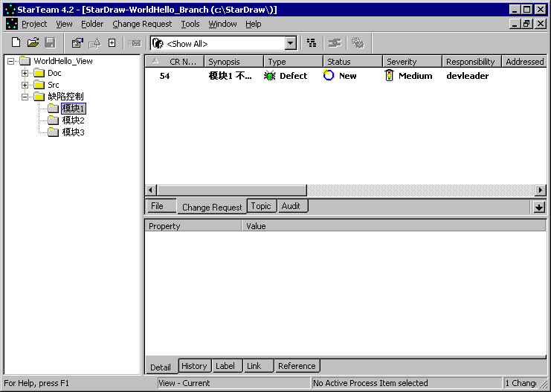Click the green Defect bug icon
Viewport: 551px width, 392px height.
pyautogui.click(x=269, y=76)
